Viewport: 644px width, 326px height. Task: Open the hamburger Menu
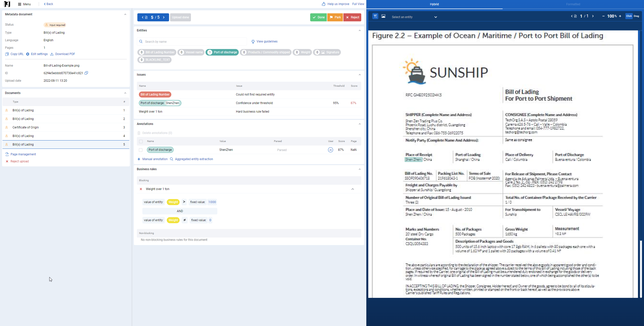pyautogui.click(x=24, y=4)
